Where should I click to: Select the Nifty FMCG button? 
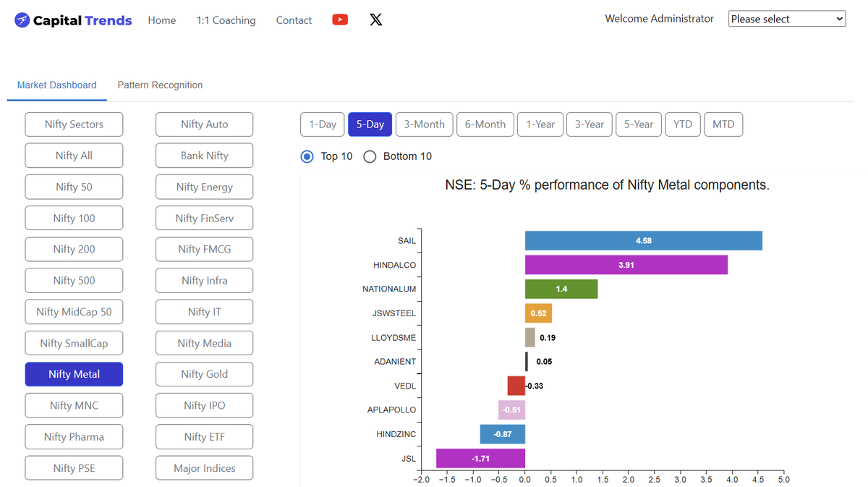tap(205, 249)
